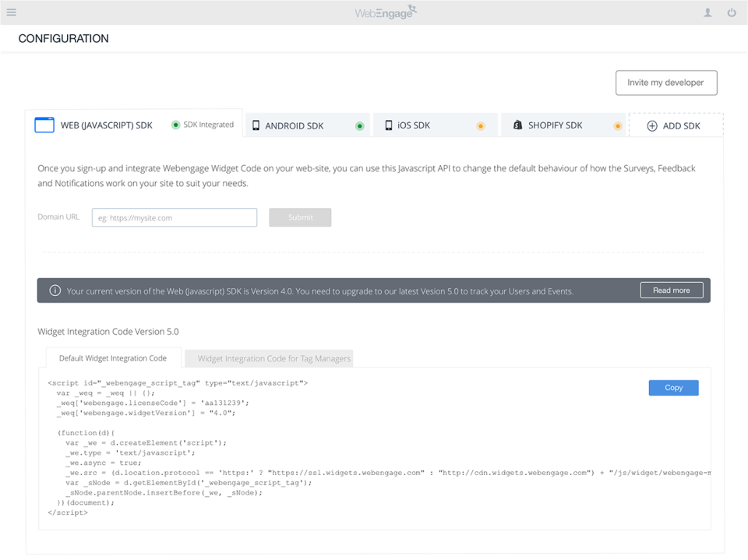Click the green SDK Integrated status dot
Image resolution: width=748 pixels, height=560 pixels.
point(175,125)
